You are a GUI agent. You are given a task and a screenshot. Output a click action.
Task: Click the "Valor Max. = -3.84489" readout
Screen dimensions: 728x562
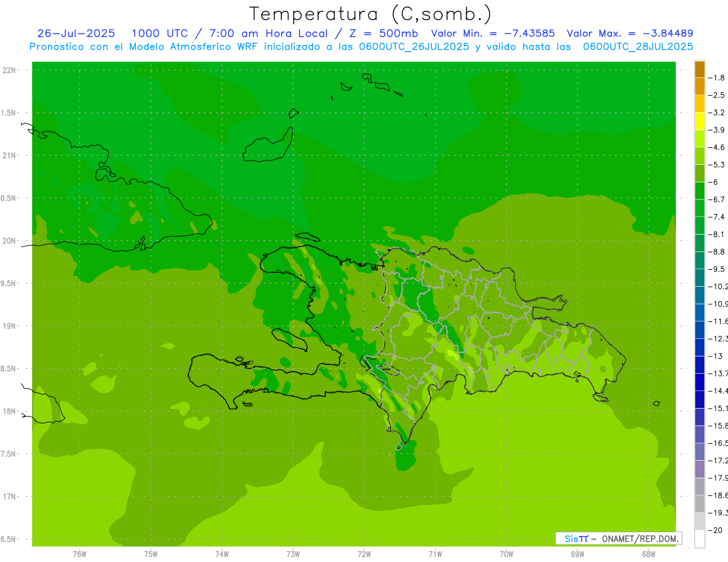630,33
